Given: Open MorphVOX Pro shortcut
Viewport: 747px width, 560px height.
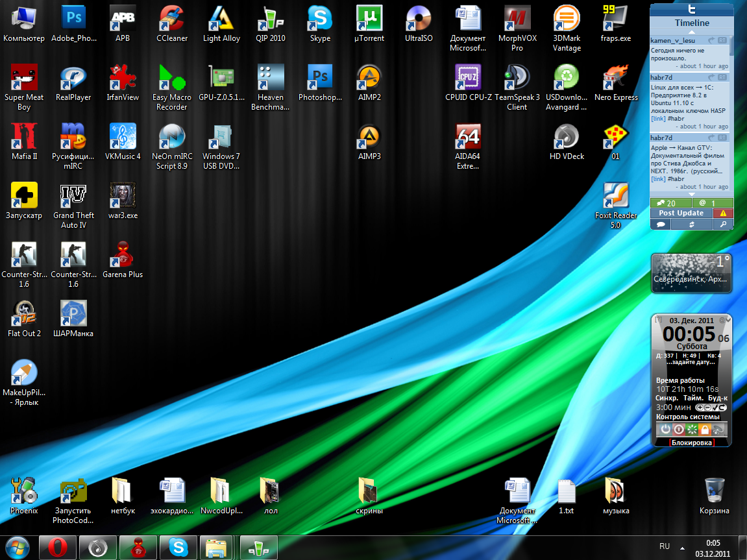Looking at the screenshot, I should coord(517,29).
